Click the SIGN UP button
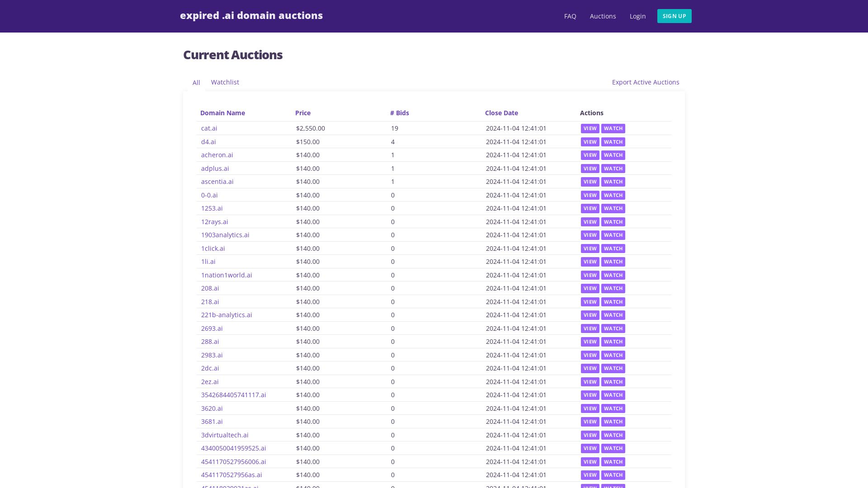The width and height of the screenshot is (868, 488). pos(674,16)
